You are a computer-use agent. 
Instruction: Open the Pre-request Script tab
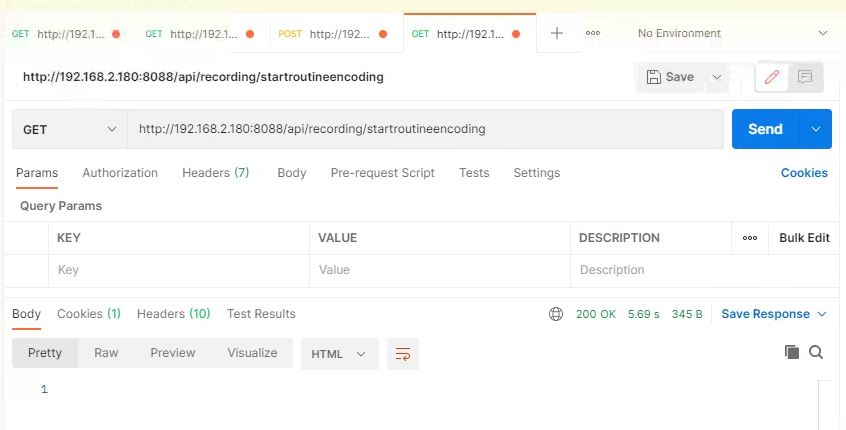[382, 173]
